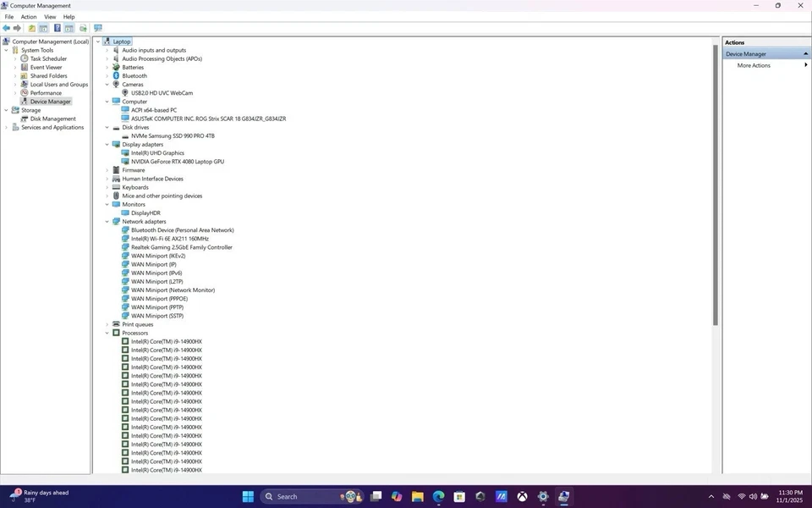
Task: Select the DisplayHDR monitor entry
Action: [x=145, y=213]
